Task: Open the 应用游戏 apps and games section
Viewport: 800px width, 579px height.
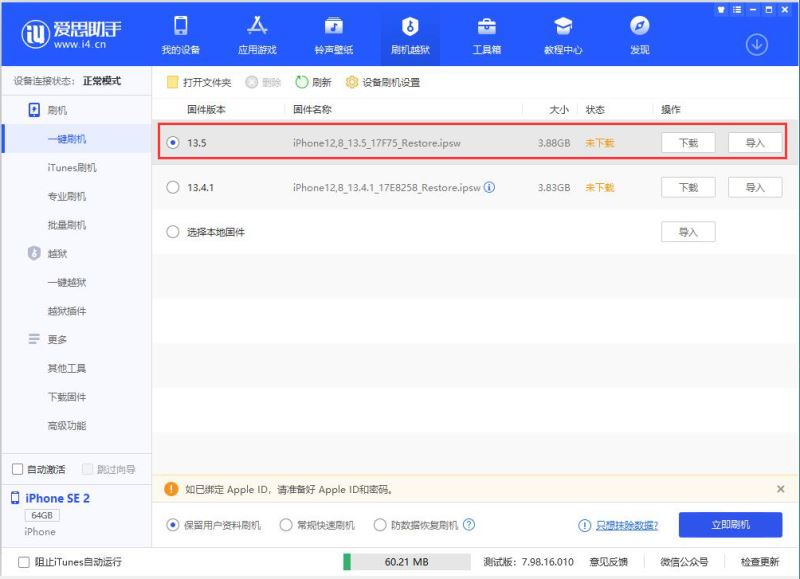Action: click(257, 35)
